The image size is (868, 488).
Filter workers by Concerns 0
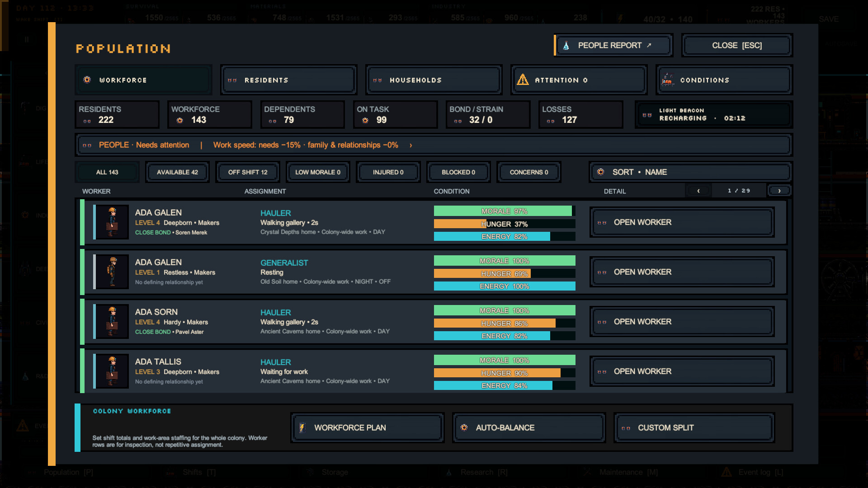click(x=529, y=172)
